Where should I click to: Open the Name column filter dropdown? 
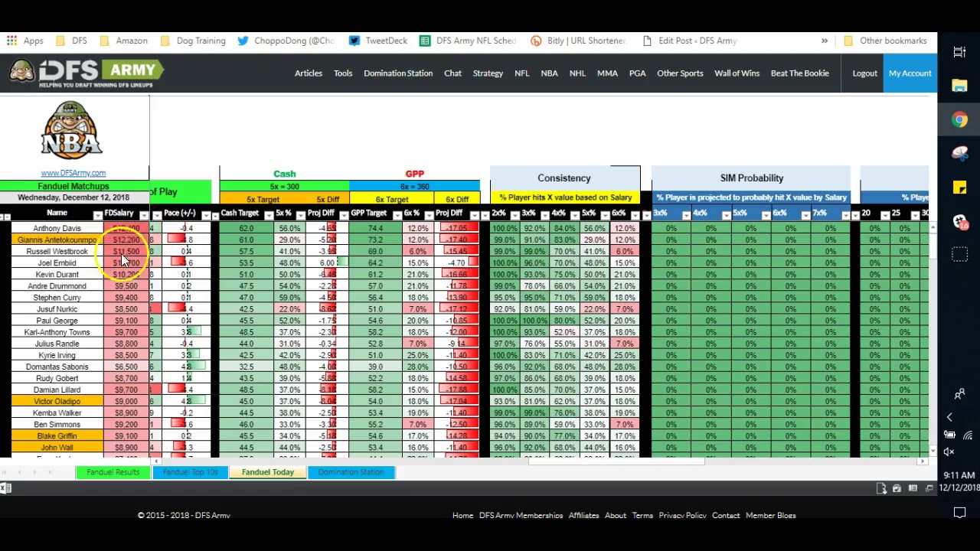pyautogui.click(x=97, y=215)
